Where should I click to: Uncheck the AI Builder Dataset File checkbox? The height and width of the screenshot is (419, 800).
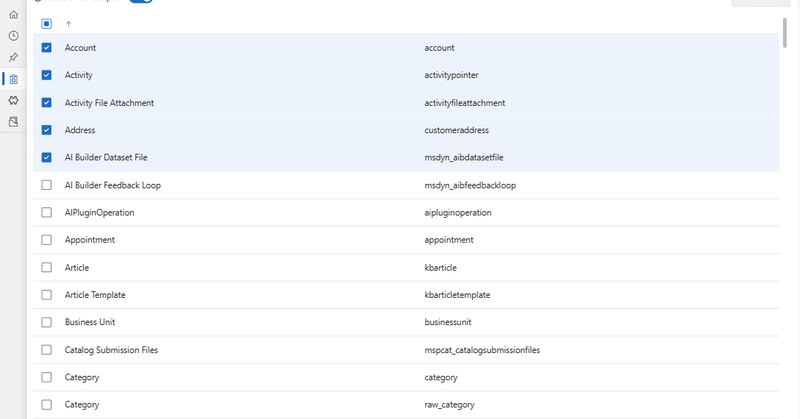point(46,157)
